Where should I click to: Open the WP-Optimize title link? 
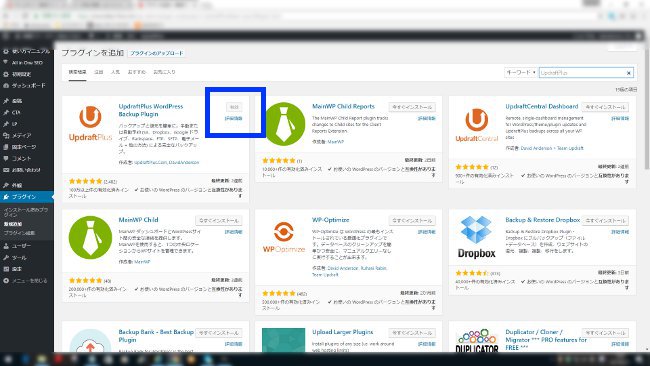coord(330,220)
